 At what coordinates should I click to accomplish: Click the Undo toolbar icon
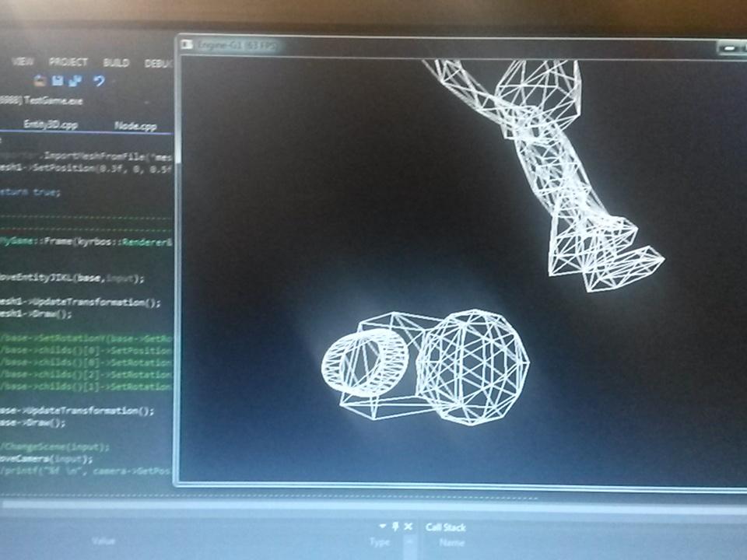pos(99,80)
